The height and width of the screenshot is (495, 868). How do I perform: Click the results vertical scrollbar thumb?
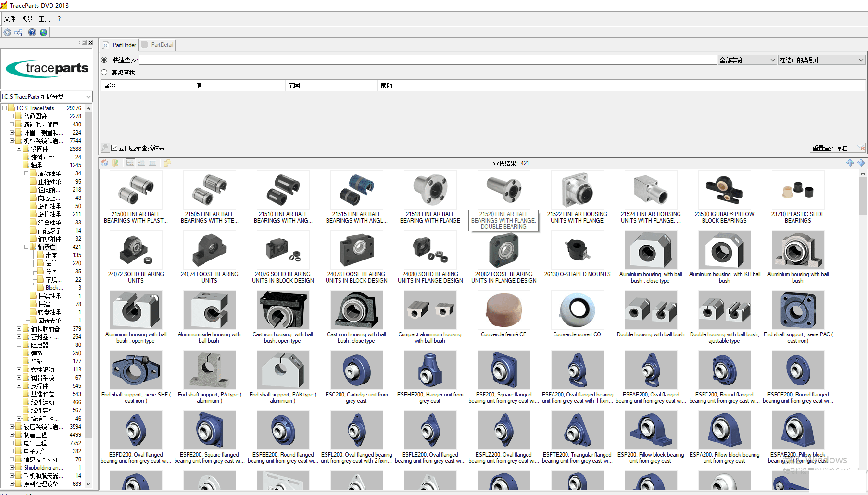[863, 196]
